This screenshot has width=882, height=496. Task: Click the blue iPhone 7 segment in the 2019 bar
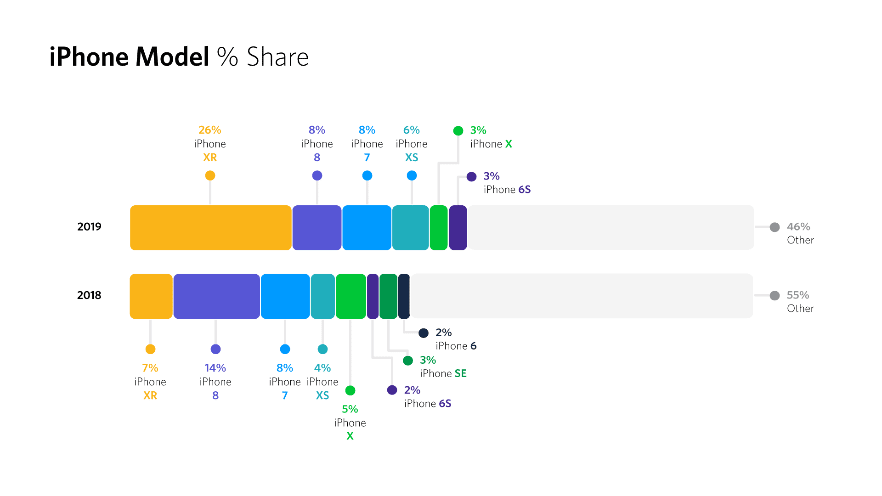coord(366,227)
